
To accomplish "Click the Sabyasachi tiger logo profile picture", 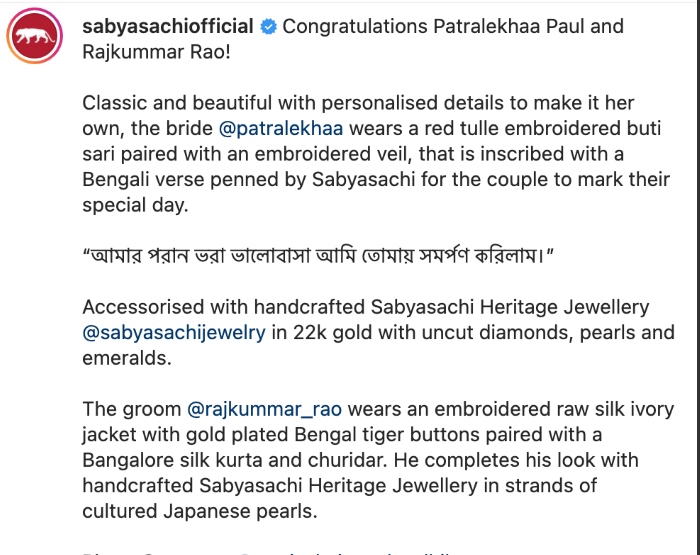I will point(35,39).
